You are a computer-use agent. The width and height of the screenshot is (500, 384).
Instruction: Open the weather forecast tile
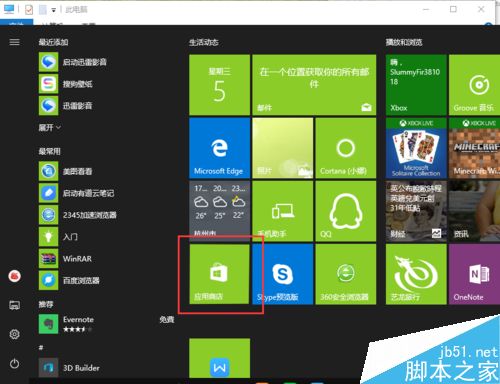[219, 211]
